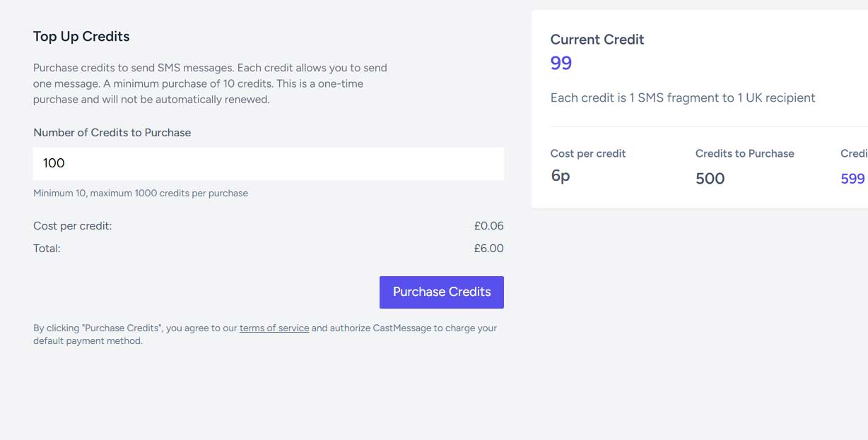Click the Cost per credit: label in form
The image size is (868, 440).
click(x=73, y=226)
